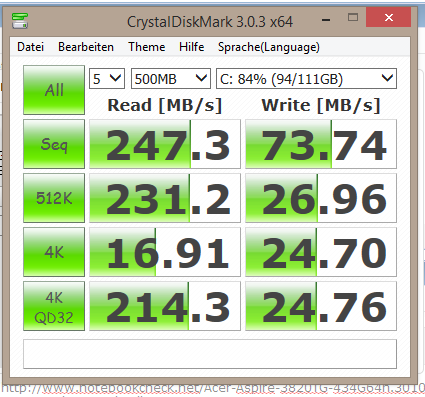This screenshot has height=397, width=425.
Task: Open the Bearbeiten menu
Action: [x=86, y=47]
